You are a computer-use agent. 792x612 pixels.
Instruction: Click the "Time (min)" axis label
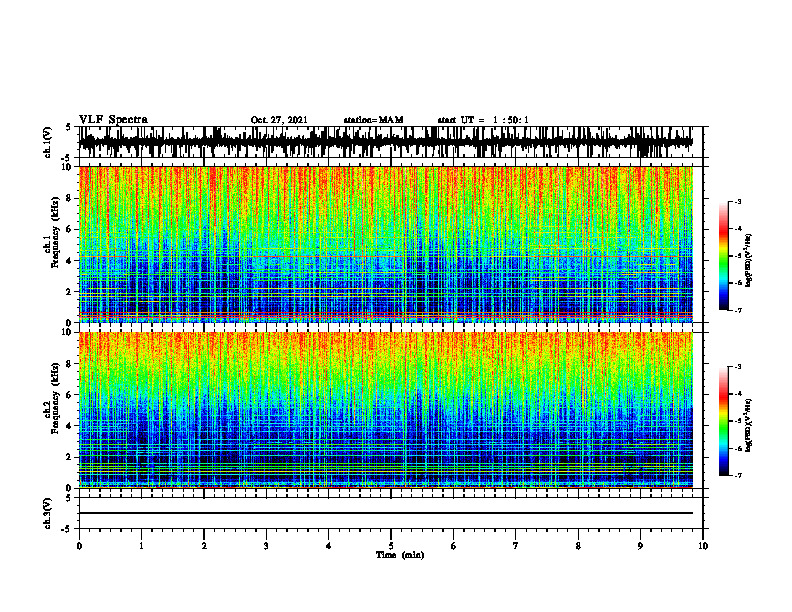tap(400, 555)
